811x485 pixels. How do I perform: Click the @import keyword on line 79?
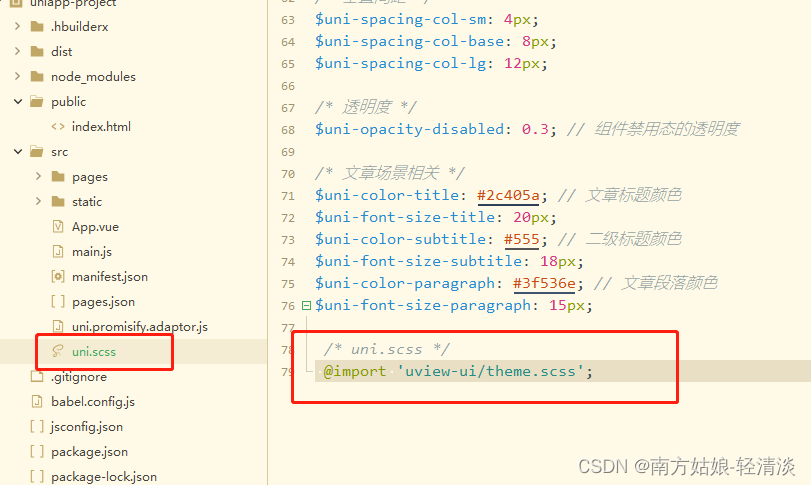click(x=355, y=371)
